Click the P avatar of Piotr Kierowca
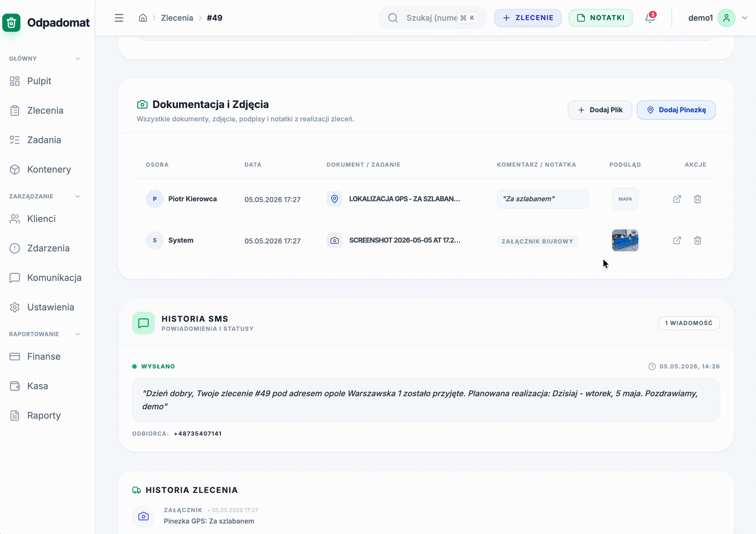 click(155, 199)
